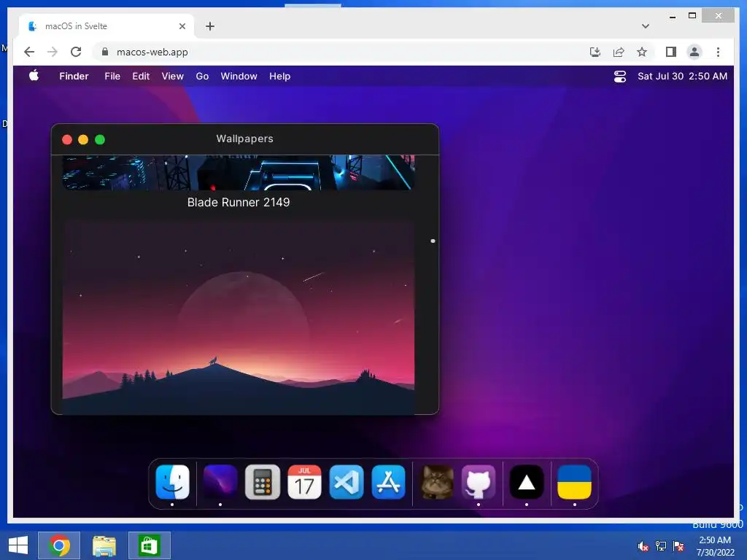
Task: Click the cat photo dock icon
Action: click(437, 482)
